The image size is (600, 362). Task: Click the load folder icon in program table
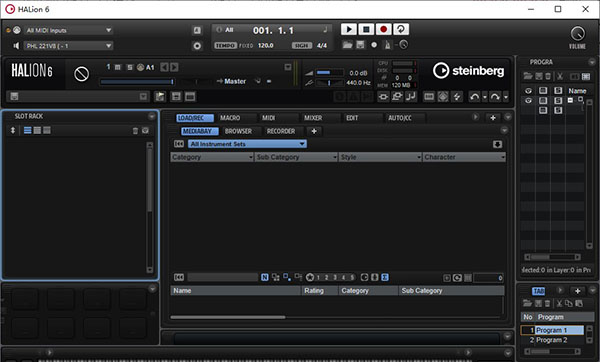point(528,303)
